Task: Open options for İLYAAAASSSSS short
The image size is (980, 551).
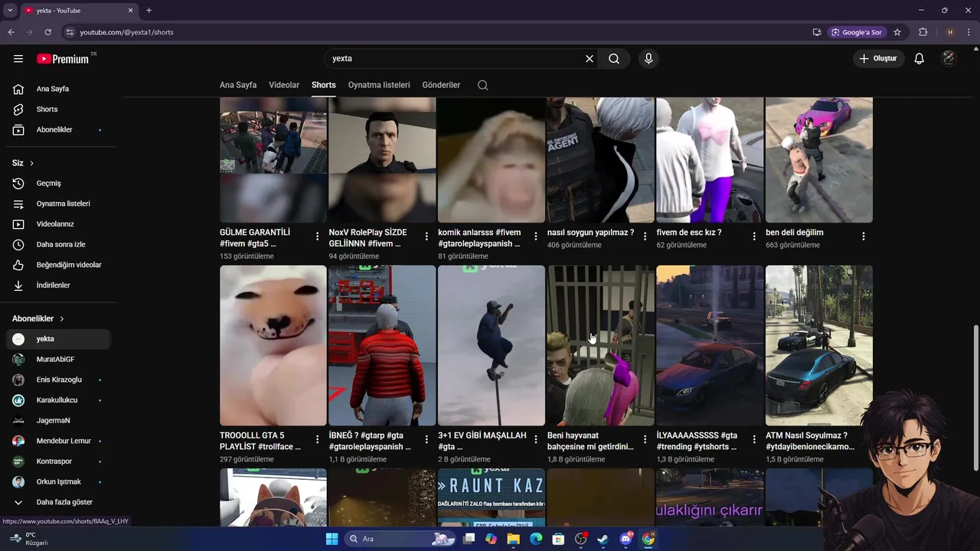Action: coord(754,440)
